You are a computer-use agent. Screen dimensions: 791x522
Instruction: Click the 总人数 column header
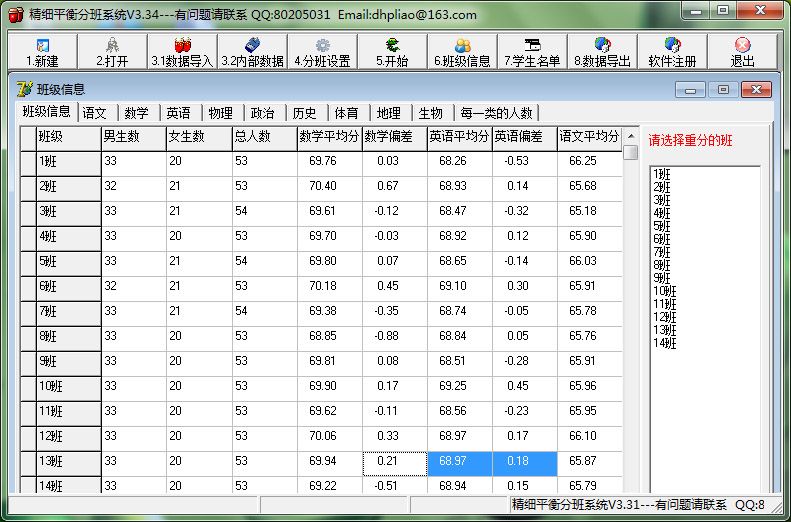[264, 137]
